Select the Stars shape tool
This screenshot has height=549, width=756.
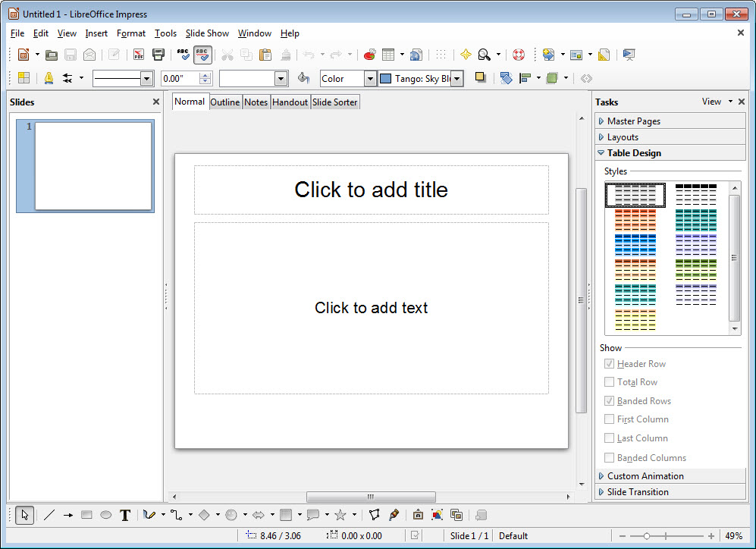(x=340, y=515)
